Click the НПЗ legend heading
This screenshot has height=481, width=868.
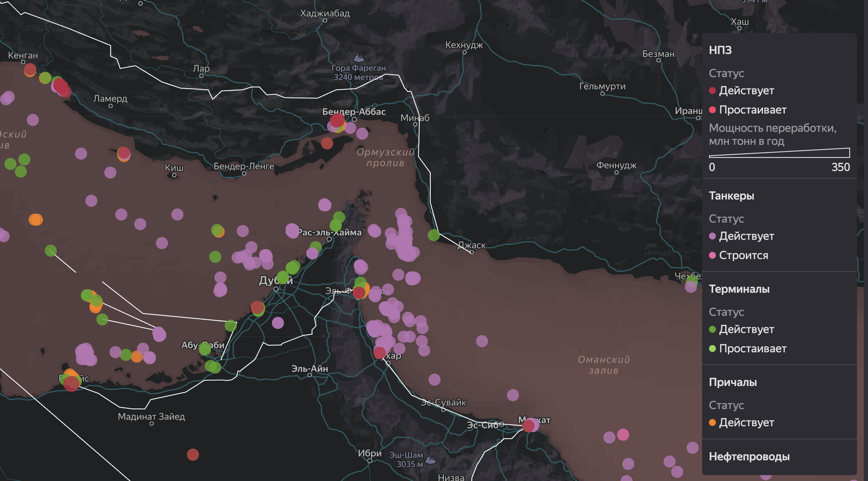tap(720, 50)
